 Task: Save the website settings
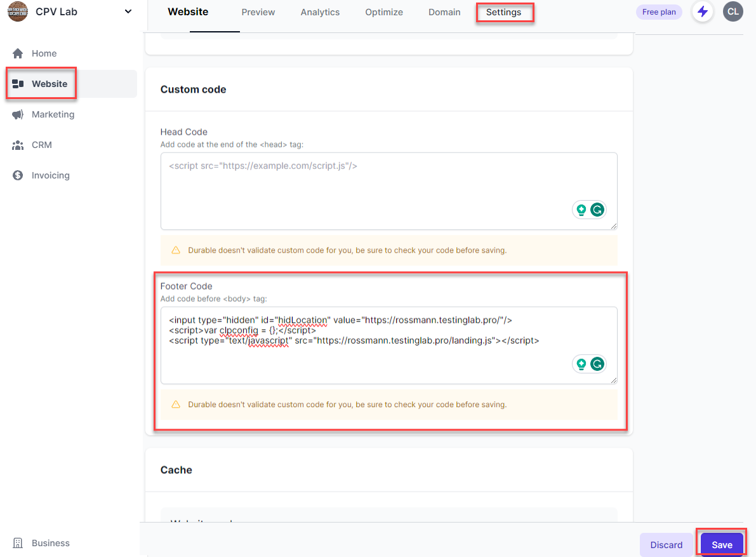722,545
